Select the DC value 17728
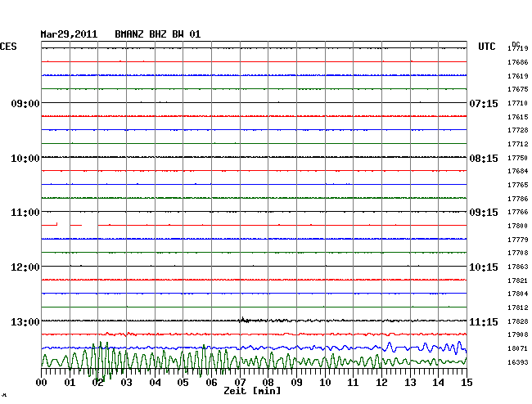532x404 pixels. click(518, 130)
